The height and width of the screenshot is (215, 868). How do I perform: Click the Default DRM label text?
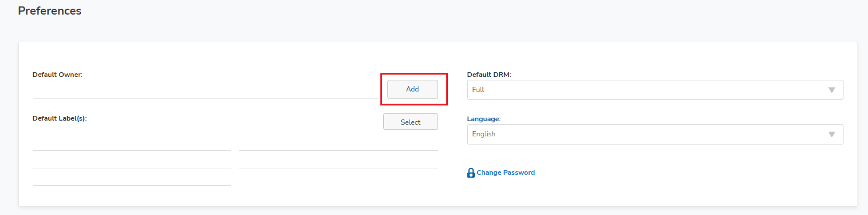[x=489, y=75]
